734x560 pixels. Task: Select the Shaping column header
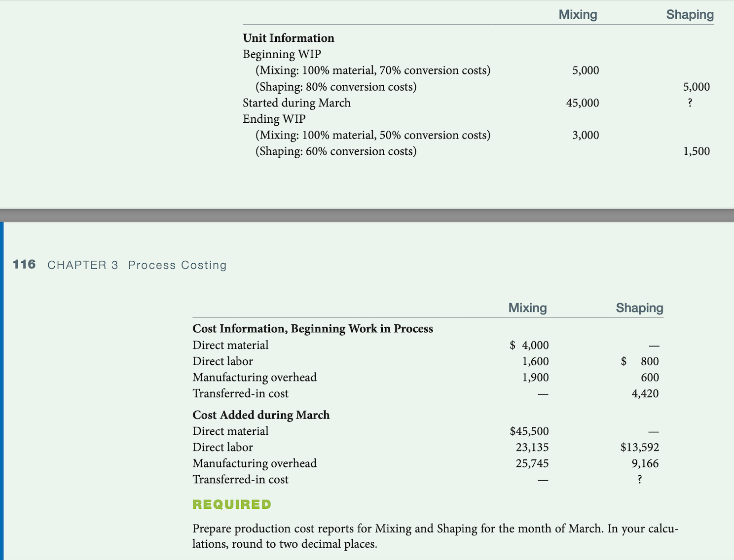689,15
